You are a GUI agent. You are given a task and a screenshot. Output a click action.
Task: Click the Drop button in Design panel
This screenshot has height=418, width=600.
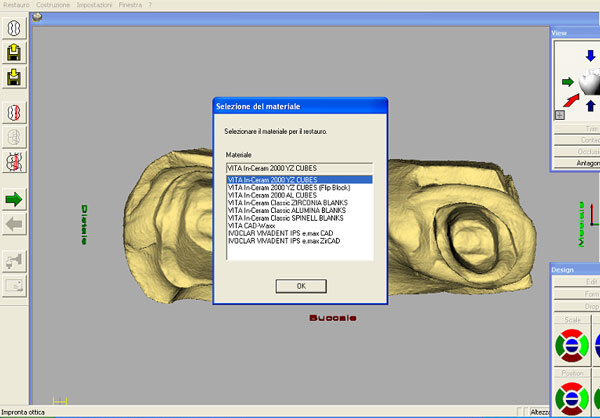click(x=577, y=306)
